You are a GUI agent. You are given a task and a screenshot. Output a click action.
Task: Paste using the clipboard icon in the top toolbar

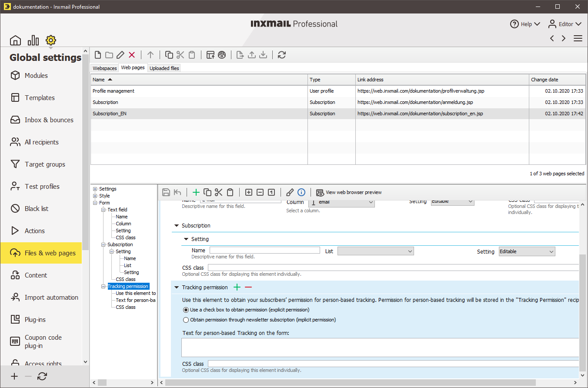pos(192,55)
